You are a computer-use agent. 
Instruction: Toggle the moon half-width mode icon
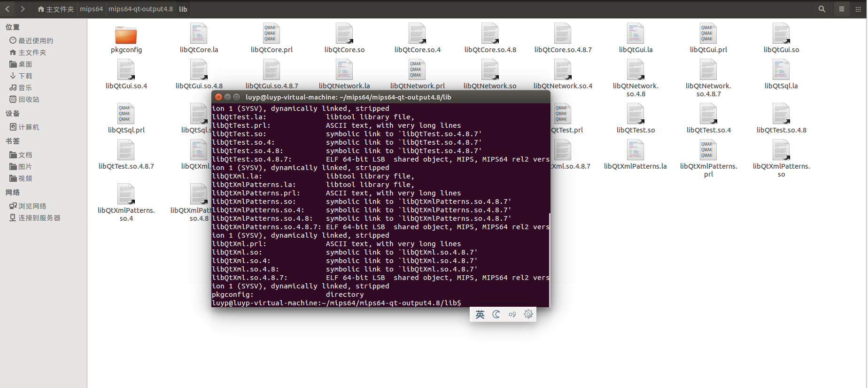pos(496,314)
